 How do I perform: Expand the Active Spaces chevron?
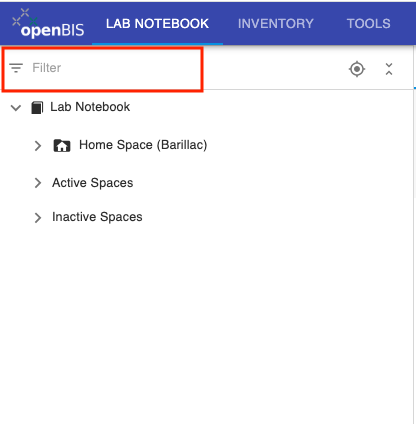pos(38,183)
